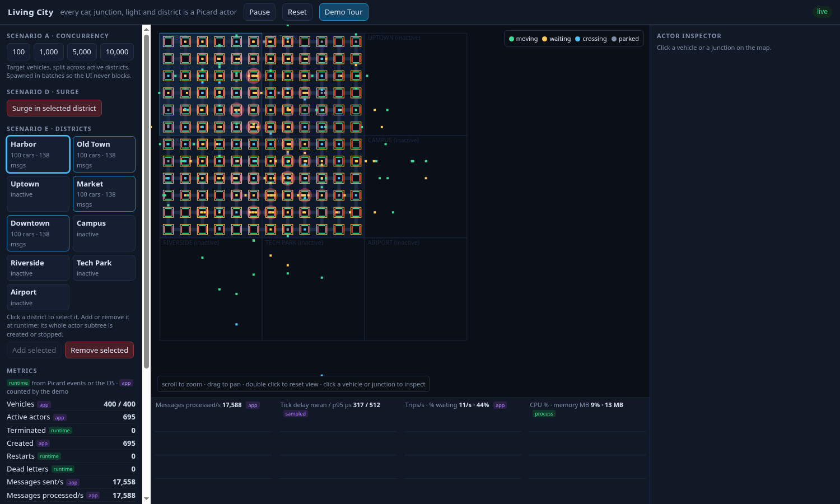The image size is (840, 504).
Task: Set concurrency to 100 vehicles
Action: point(18,52)
